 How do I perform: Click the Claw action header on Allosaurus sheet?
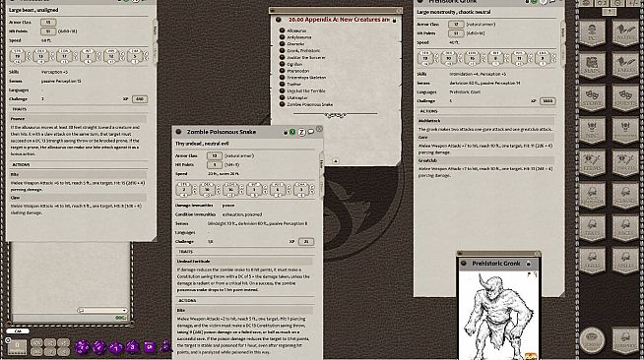tap(78, 198)
